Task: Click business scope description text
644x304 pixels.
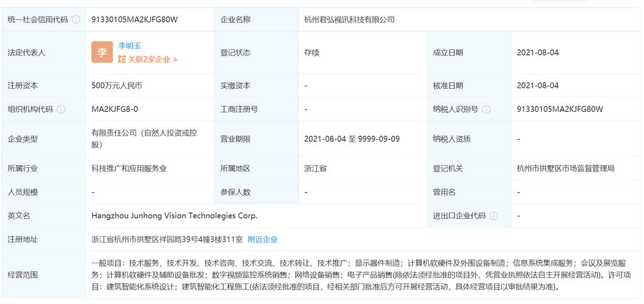Action: (361, 275)
